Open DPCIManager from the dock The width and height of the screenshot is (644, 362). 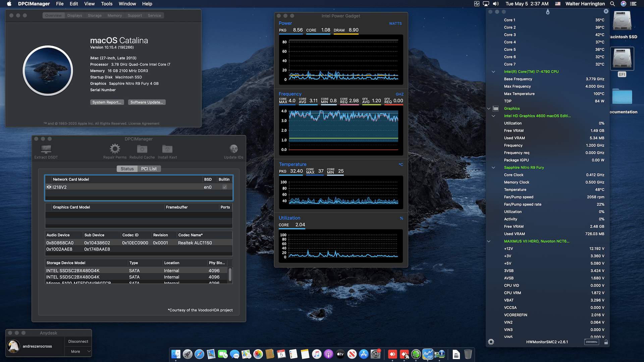coord(439,354)
